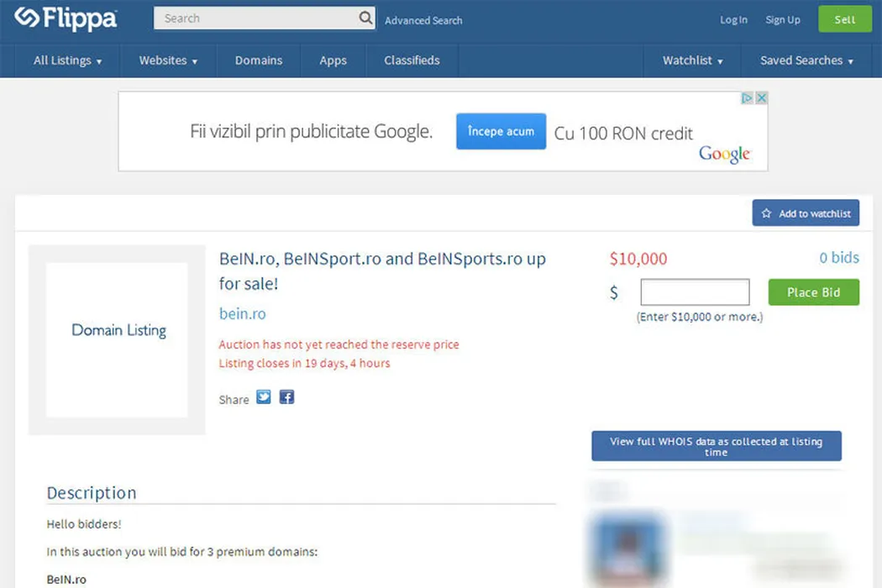This screenshot has width=882, height=588.
Task: Click the Place Bid button
Action: coord(813,292)
